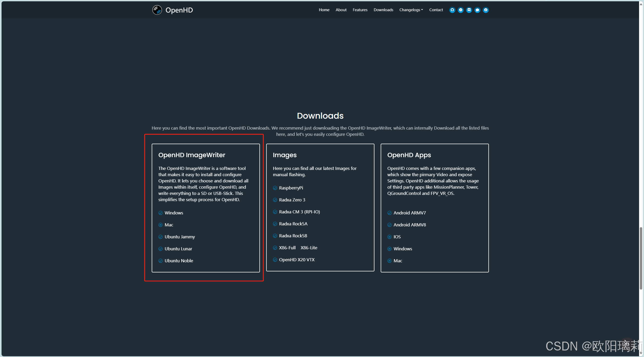Switch to the Downloads menu item
Viewport: 644px width, 357px height.
[383, 10]
